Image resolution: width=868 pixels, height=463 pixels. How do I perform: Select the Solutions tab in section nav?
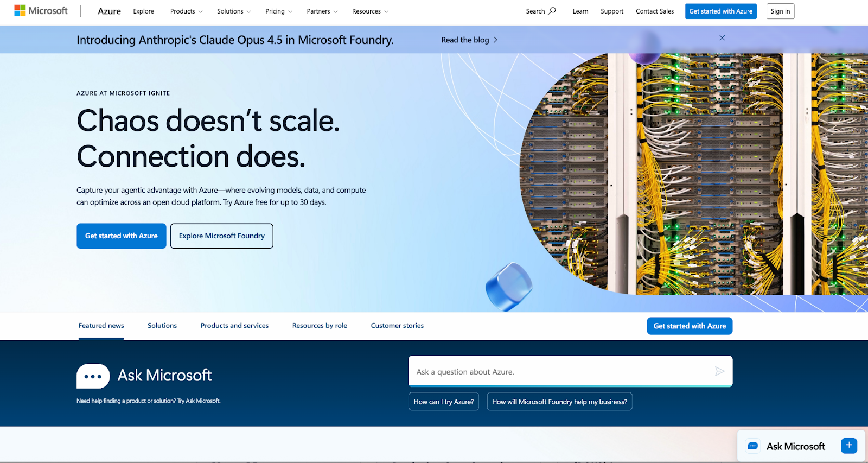click(162, 326)
